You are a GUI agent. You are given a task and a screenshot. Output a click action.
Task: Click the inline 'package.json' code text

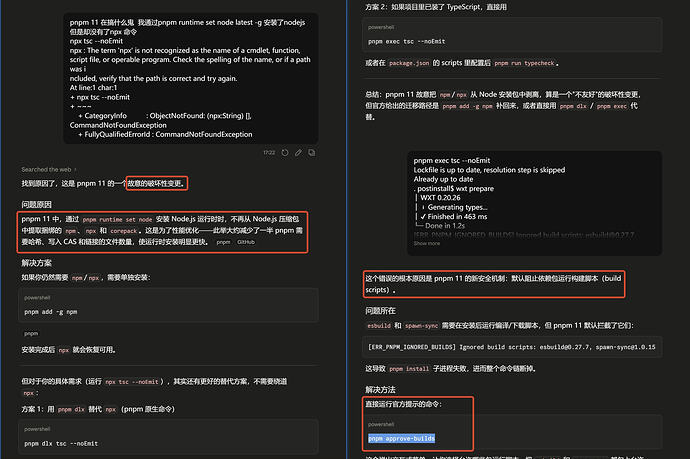pos(409,63)
